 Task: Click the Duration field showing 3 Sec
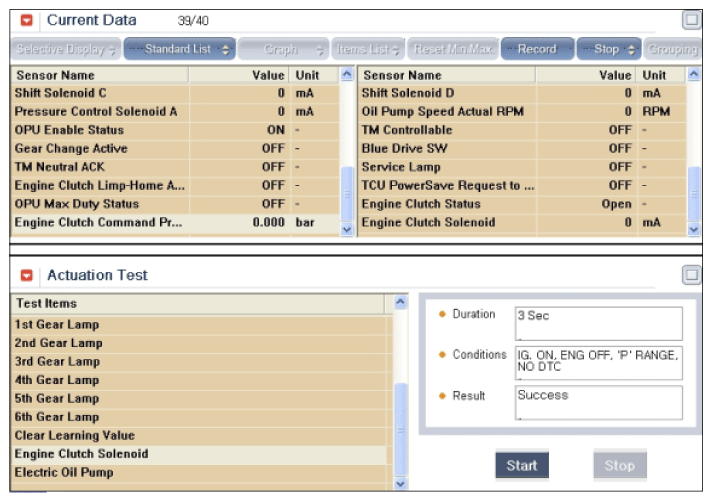[598, 324]
